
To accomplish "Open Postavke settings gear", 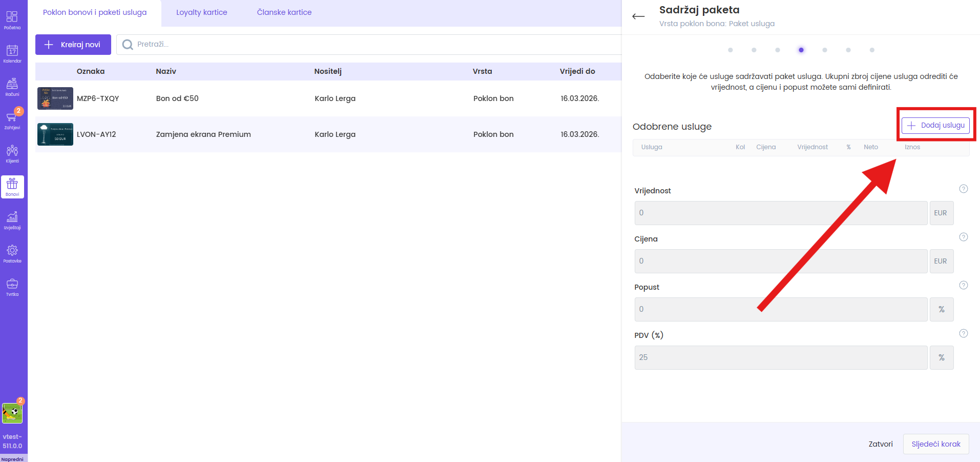I will [12, 253].
